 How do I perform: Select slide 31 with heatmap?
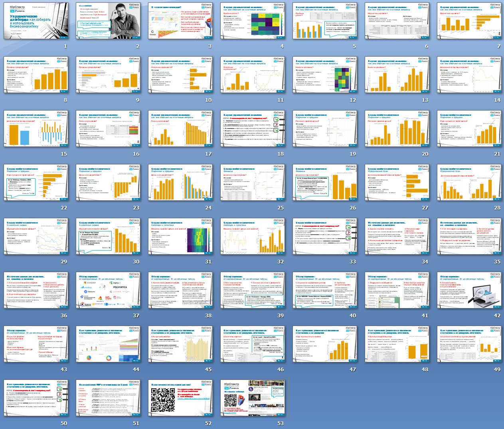click(180, 236)
